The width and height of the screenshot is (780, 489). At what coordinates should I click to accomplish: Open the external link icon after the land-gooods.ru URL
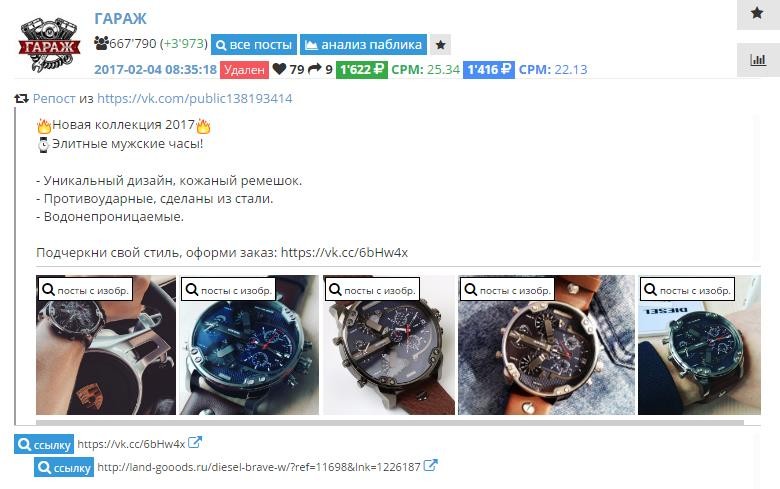(430, 466)
